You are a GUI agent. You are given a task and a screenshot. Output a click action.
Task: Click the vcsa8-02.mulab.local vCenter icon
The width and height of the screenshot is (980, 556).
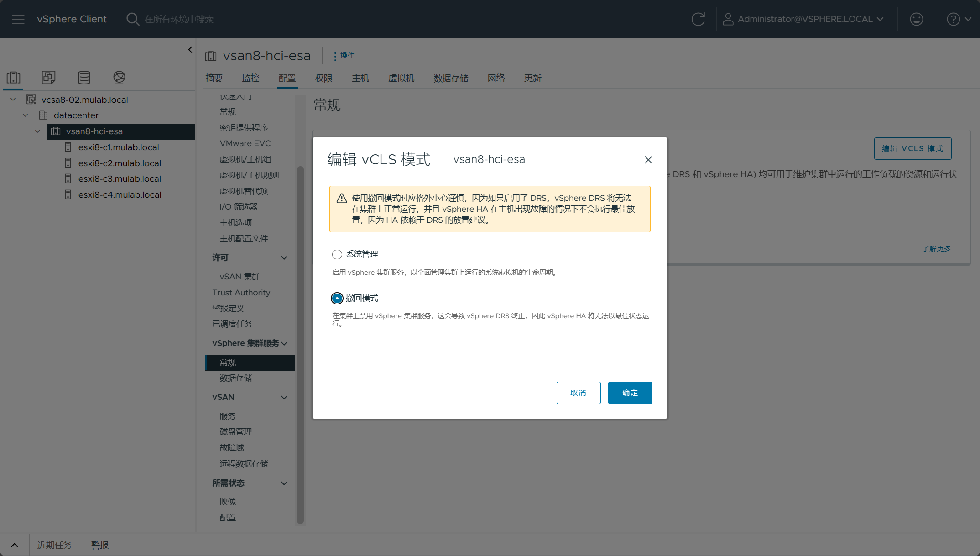pyautogui.click(x=31, y=100)
